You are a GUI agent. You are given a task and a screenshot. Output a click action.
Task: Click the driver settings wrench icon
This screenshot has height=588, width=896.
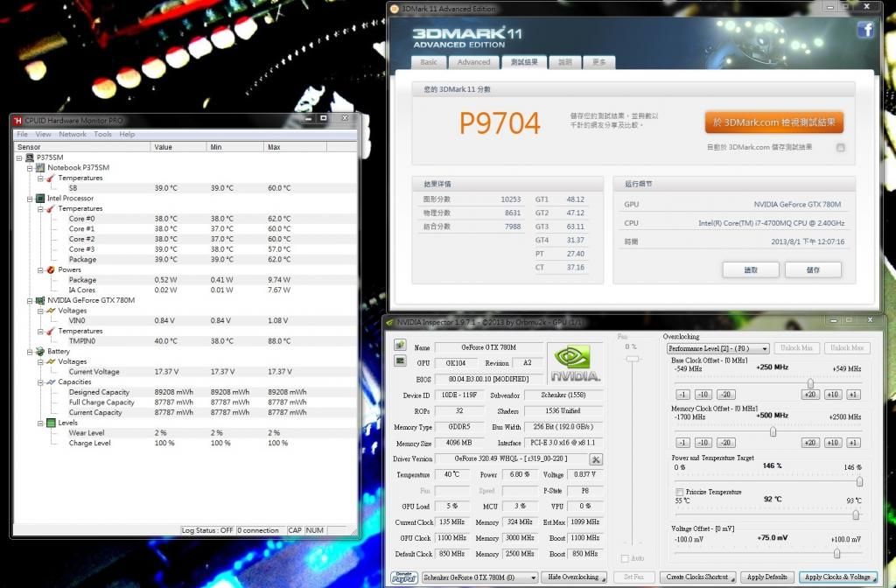click(595, 458)
